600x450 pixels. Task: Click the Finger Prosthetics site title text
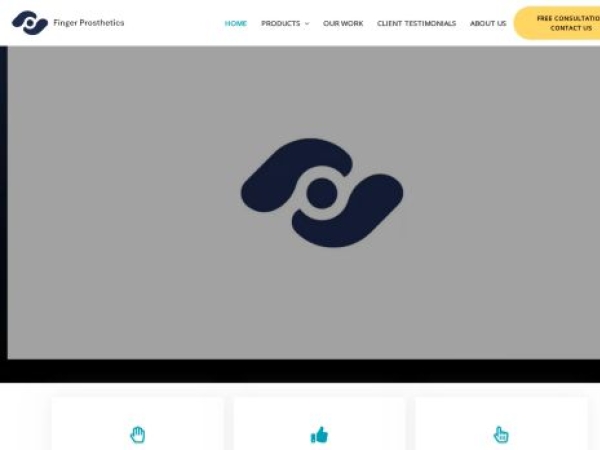89,23
